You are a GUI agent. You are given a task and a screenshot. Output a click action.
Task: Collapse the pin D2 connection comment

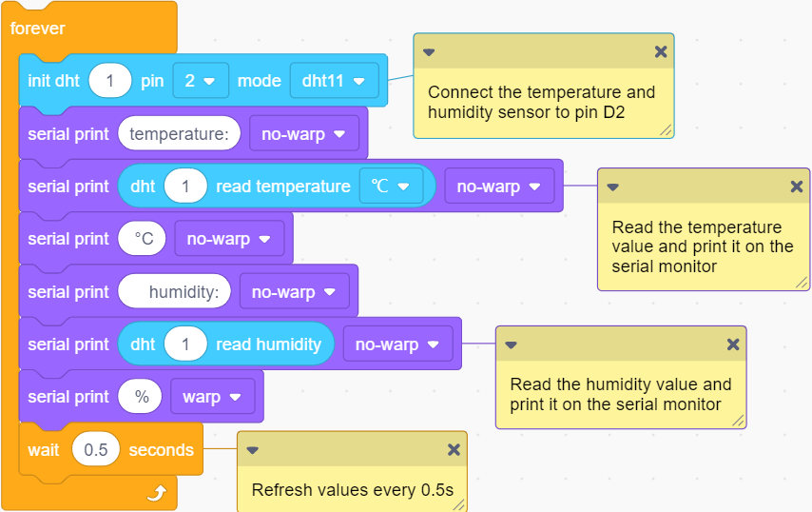point(429,51)
